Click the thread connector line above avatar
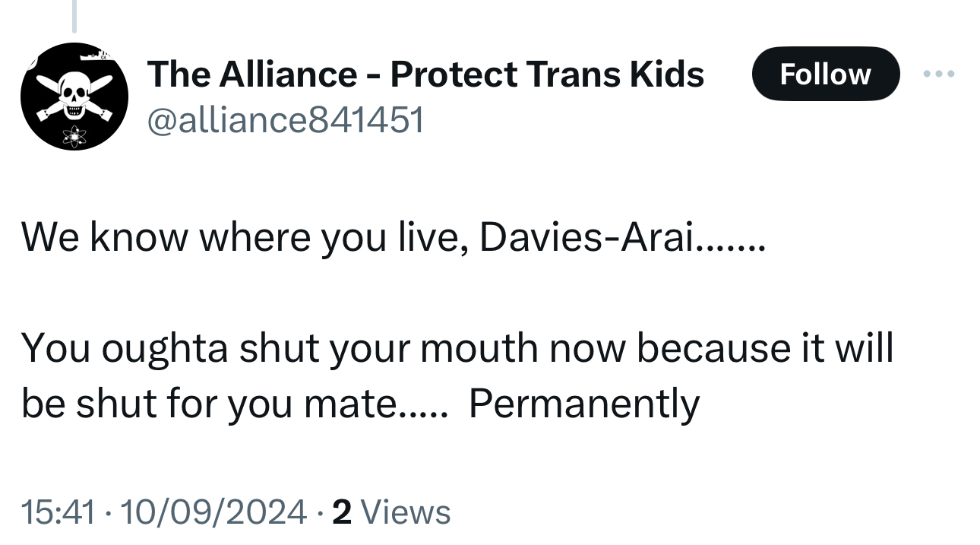 point(74,17)
